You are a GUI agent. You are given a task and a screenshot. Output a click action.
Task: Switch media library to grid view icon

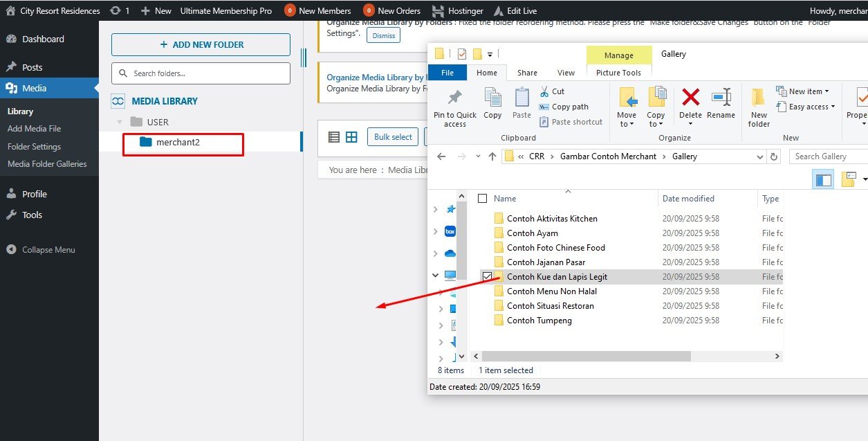pos(351,137)
